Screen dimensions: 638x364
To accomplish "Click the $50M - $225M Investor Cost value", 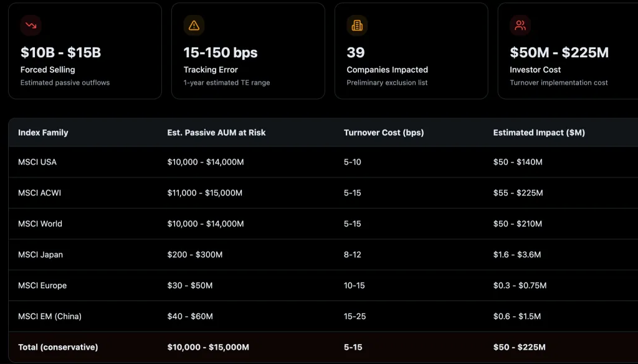I will 559,53.
